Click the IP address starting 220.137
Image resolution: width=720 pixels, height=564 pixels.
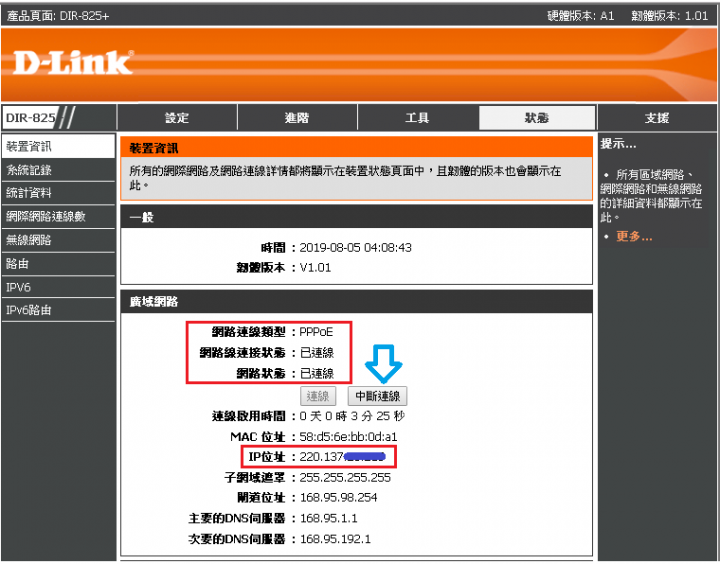[x=343, y=457]
